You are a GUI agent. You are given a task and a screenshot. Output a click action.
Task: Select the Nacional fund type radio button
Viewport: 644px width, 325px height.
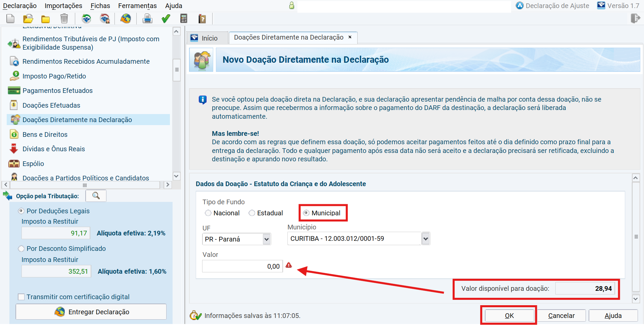[x=208, y=213]
